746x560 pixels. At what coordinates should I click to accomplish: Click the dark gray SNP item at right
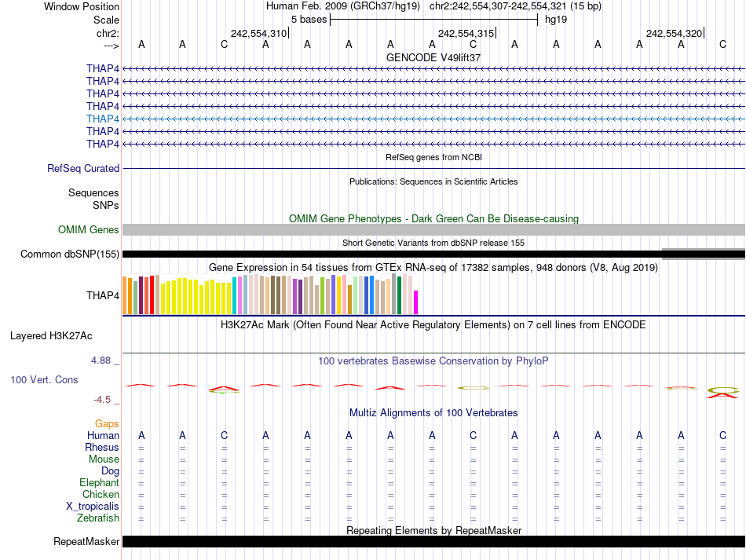703,254
